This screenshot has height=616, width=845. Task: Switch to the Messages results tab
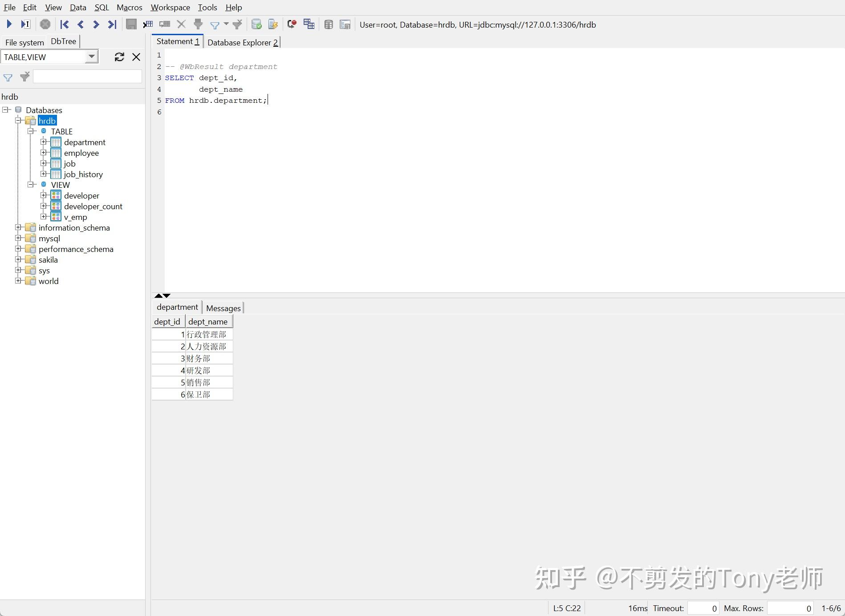pos(223,308)
